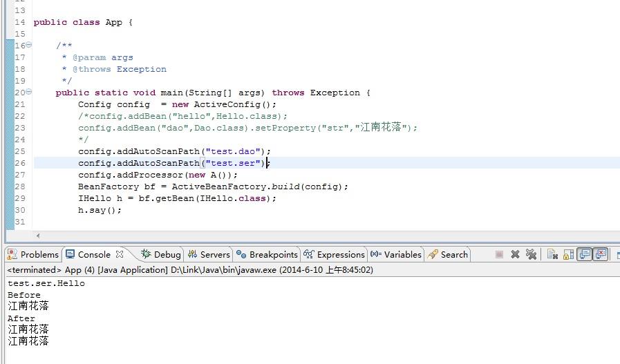This screenshot has height=364, width=620.
Task: Remove all terminated launches
Action: [531, 254]
